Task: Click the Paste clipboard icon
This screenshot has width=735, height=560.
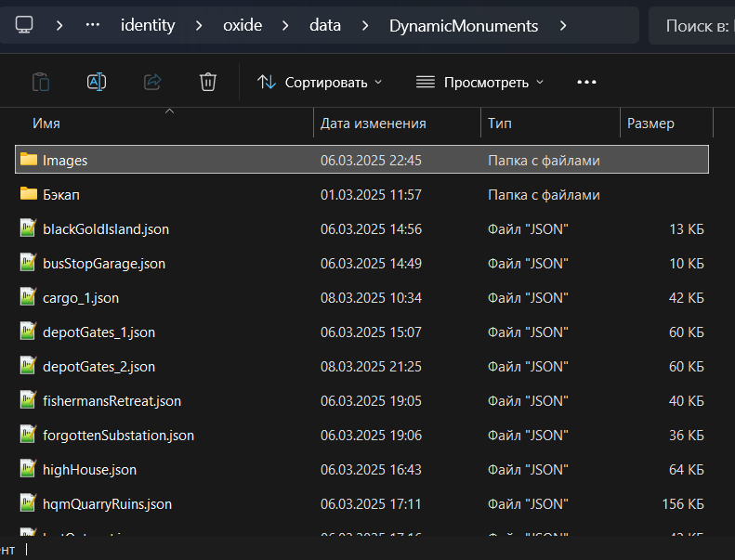Action: click(x=40, y=82)
